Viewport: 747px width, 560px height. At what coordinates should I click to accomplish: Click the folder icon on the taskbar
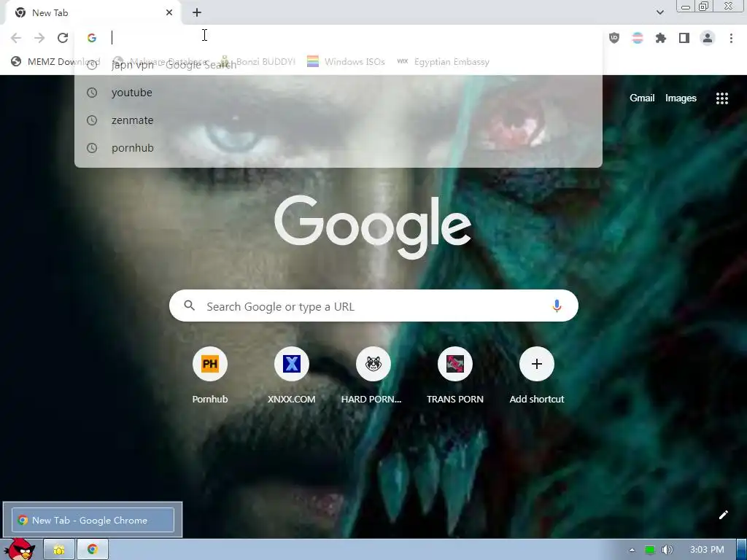click(x=59, y=550)
